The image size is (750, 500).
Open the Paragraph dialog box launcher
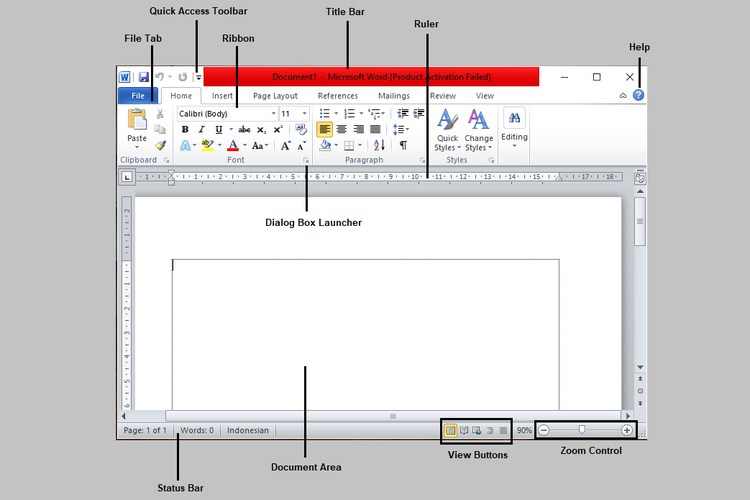tap(422, 160)
